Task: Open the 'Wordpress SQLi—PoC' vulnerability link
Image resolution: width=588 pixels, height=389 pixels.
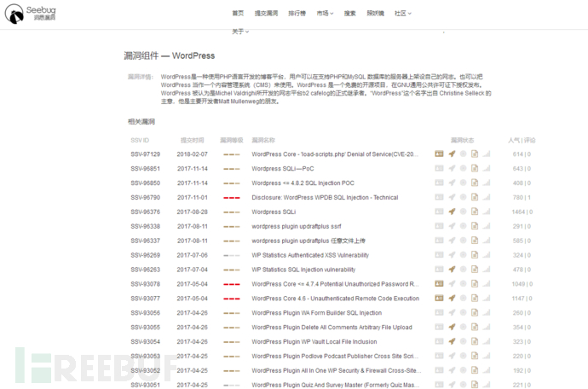Action: (283, 169)
